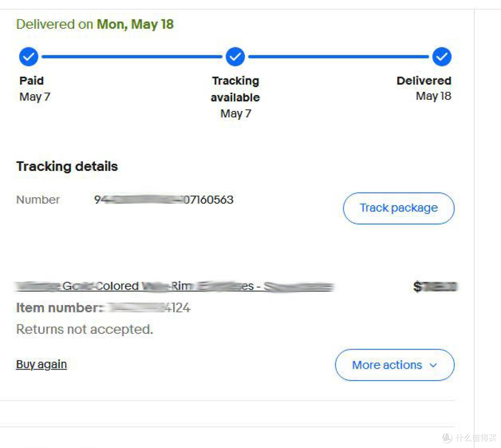Click the chevron inside More actions
Viewport: 501px width, 448px height.
(433, 365)
